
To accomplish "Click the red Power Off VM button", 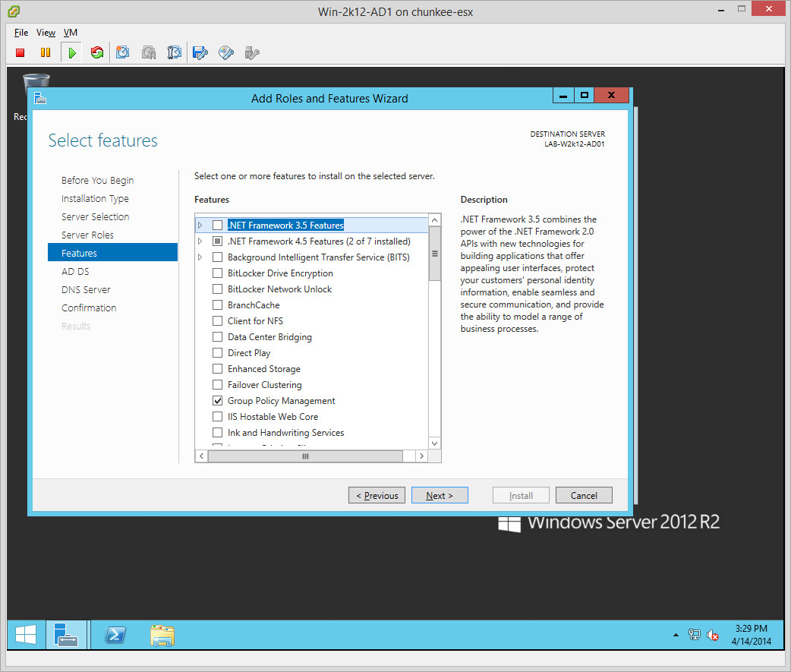I will 20,52.
